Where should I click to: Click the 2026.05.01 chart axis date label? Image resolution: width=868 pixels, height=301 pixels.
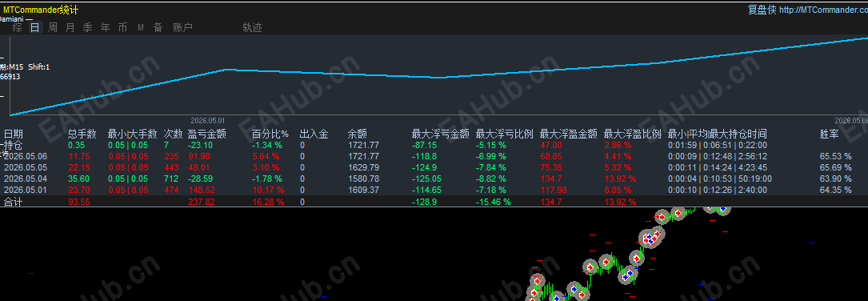208,120
